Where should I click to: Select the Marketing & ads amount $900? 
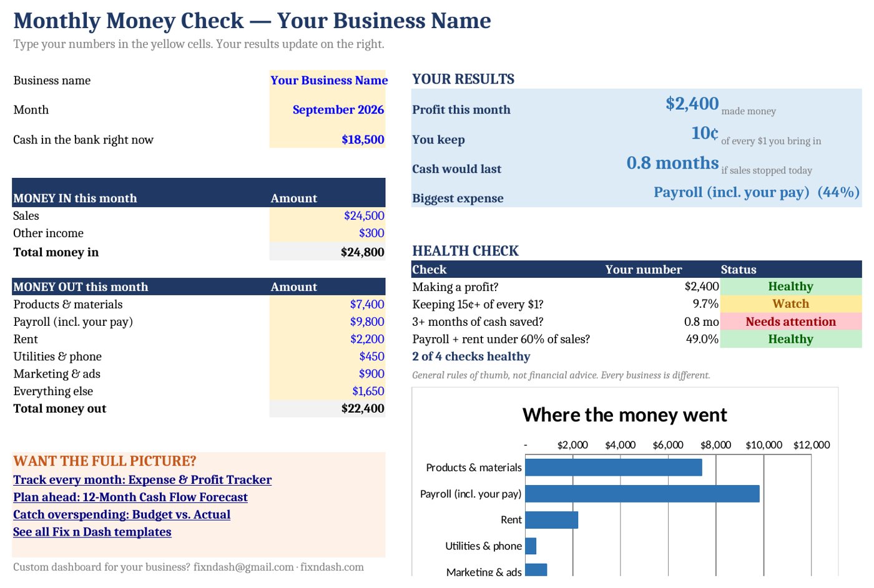[x=328, y=374]
